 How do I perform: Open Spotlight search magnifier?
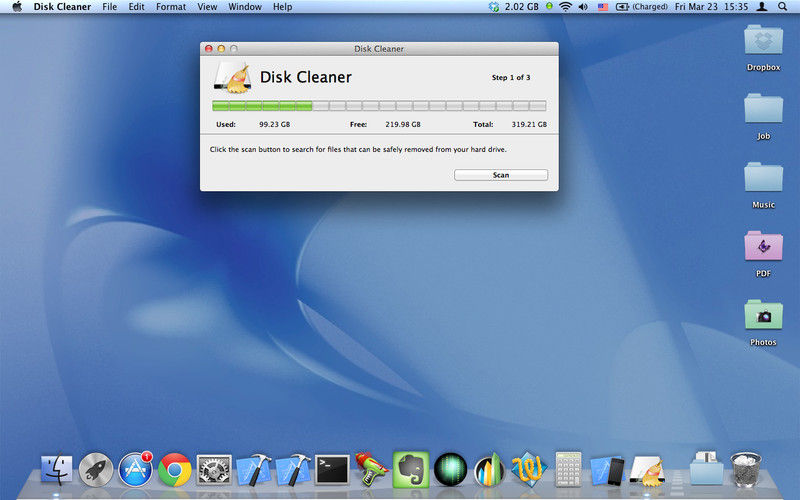[x=782, y=7]
